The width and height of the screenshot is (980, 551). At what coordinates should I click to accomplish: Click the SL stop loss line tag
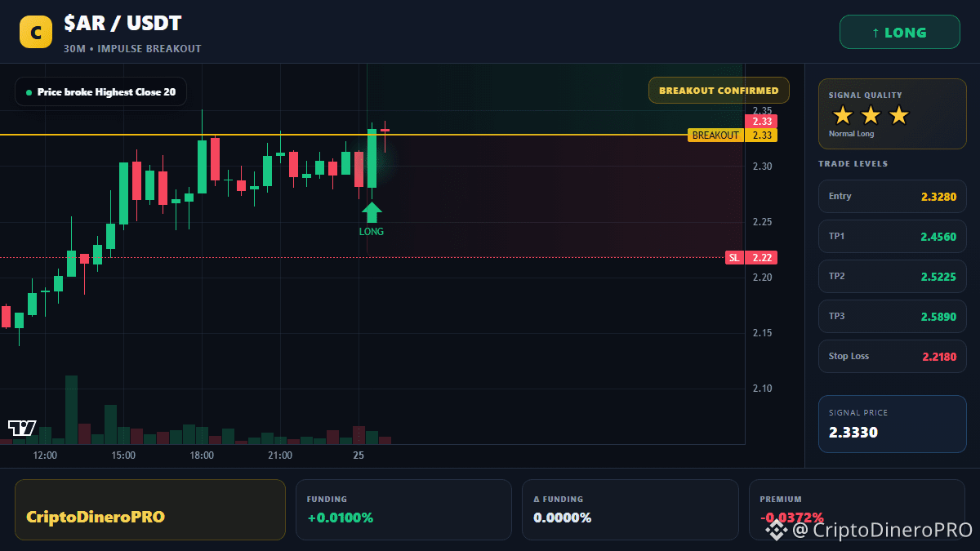734,258
